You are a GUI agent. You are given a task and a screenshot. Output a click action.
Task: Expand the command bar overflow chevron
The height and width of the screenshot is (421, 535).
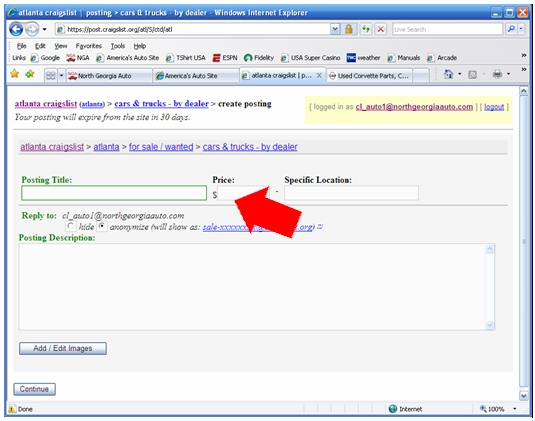click(x=523, y=70)
